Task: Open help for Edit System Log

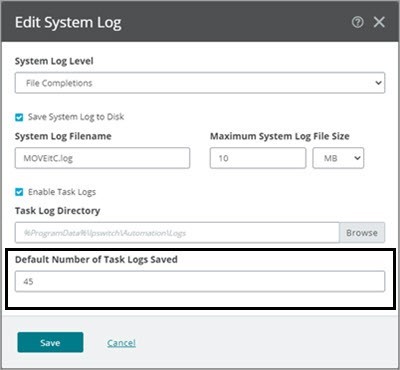Action: point(357,22)
